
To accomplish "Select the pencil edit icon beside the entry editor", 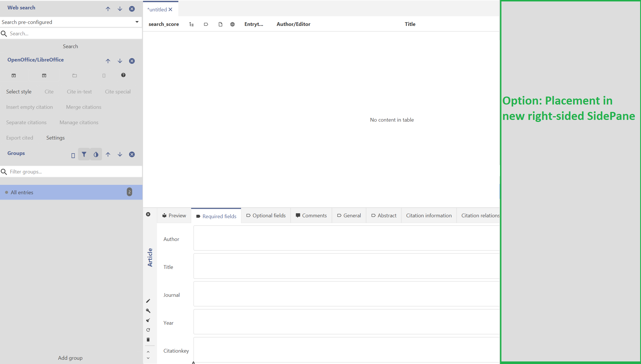I will coord(148,301).
